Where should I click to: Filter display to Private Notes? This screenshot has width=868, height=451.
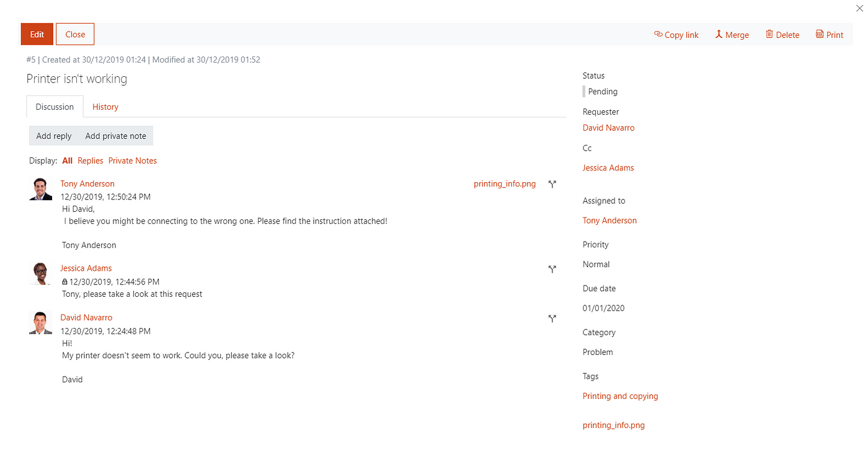pos(133,160)
